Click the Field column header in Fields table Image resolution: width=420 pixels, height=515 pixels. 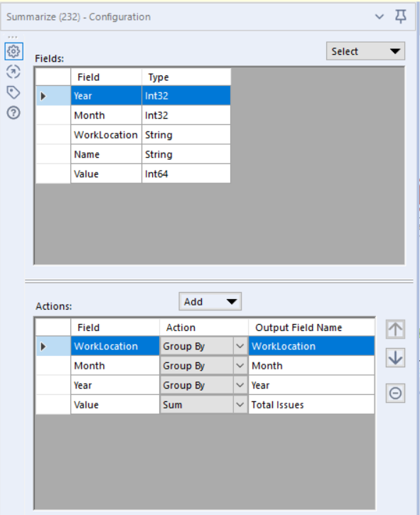(x=106, y=77)
